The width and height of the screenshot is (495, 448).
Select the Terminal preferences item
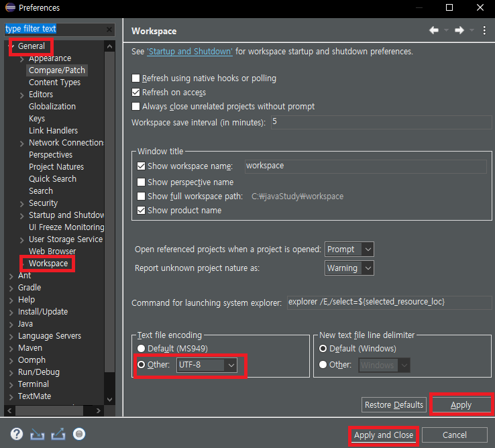[x=34, y=384]
